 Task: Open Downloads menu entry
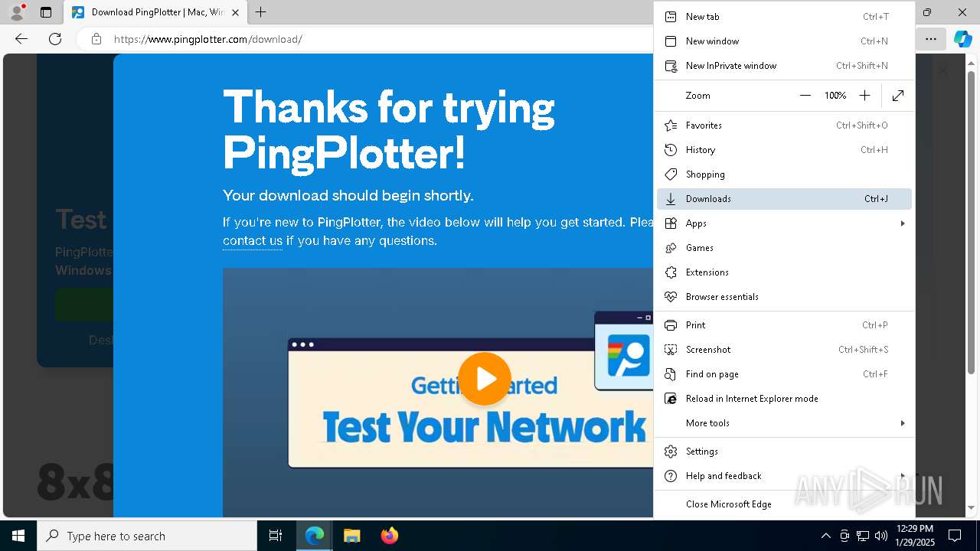(784, 199)
